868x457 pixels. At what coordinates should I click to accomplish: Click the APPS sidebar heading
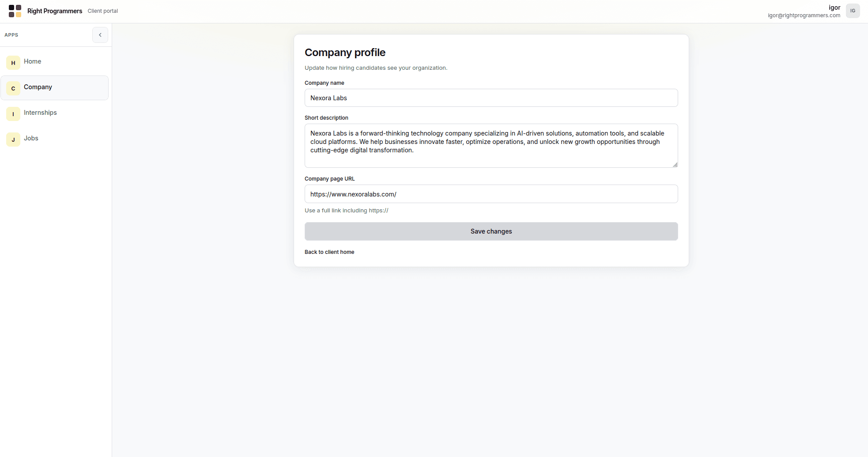coord(11,35)
